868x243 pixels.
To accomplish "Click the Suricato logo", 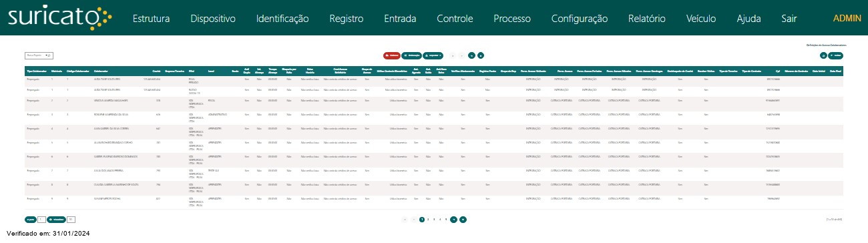I will click(61, 17).
